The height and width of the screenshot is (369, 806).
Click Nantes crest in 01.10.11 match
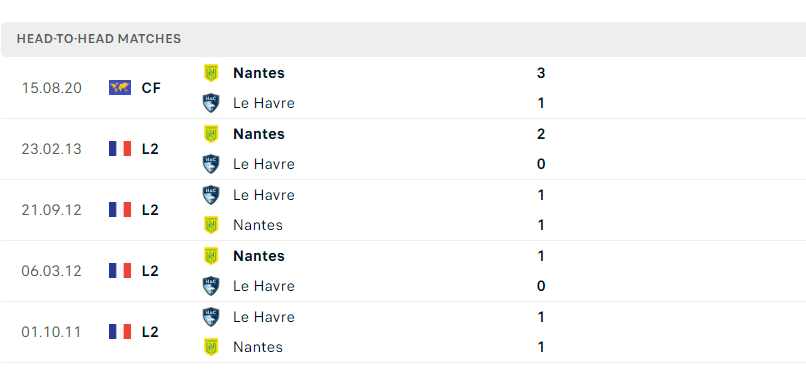211,347
